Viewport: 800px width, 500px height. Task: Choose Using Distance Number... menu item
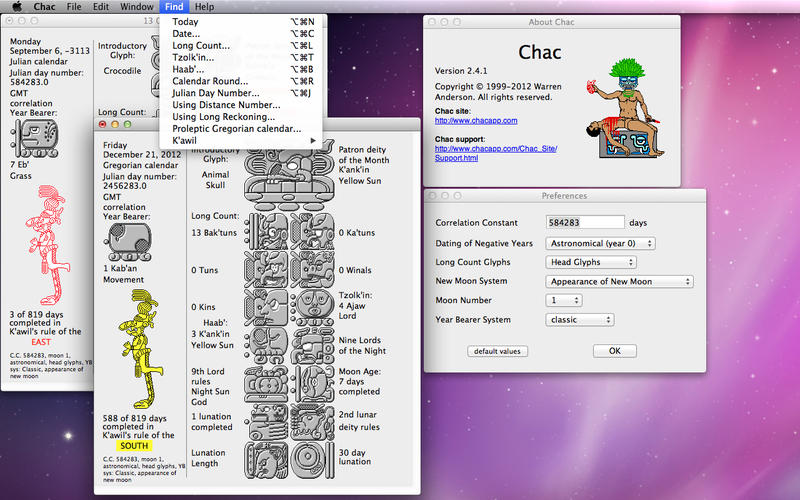(x=243, y=105)
